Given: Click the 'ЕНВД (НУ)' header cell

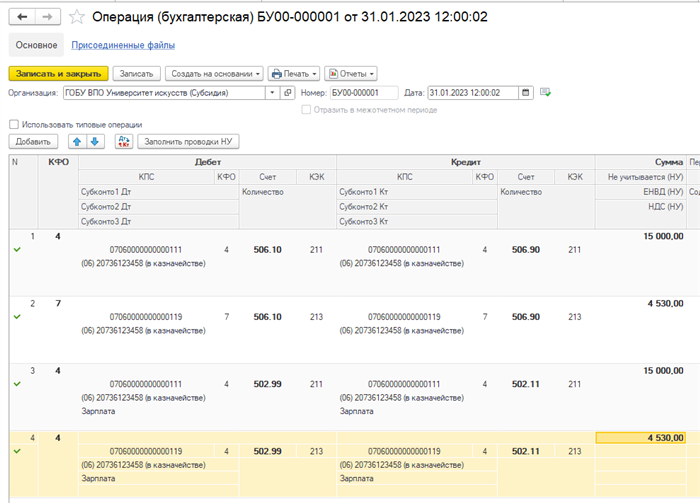Looking at the screenshot, I should 641,192.
